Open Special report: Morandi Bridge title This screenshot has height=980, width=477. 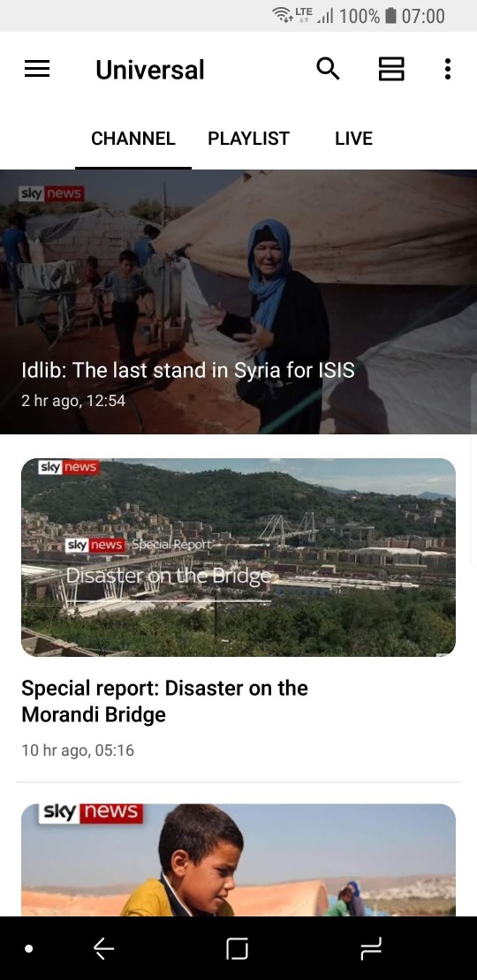tap(164, 701)
